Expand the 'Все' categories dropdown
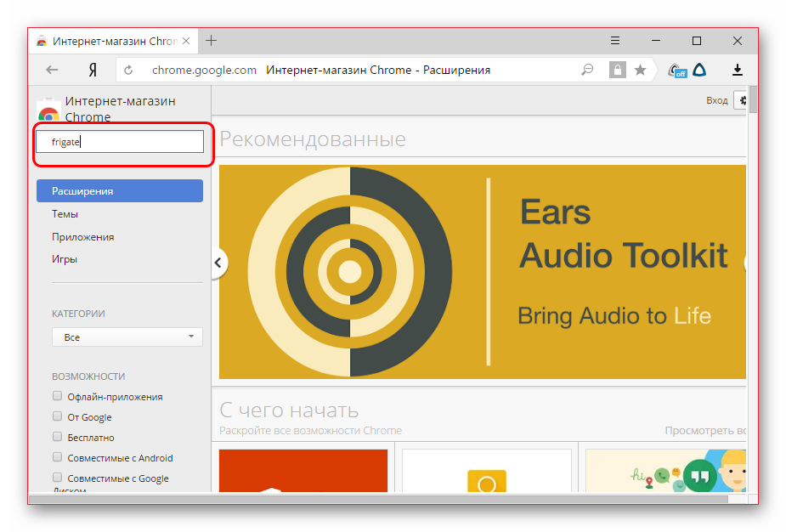786x532 pixels. pos(127,337)
